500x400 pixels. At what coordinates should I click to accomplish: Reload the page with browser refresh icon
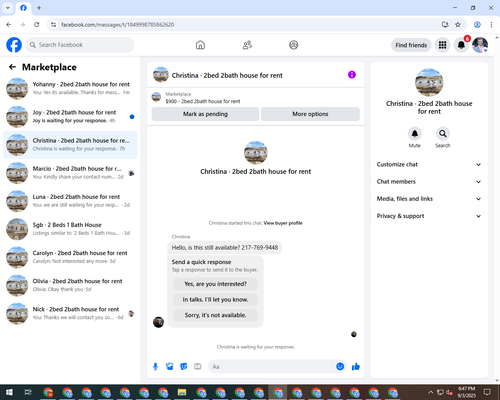[x=37, y=25]
